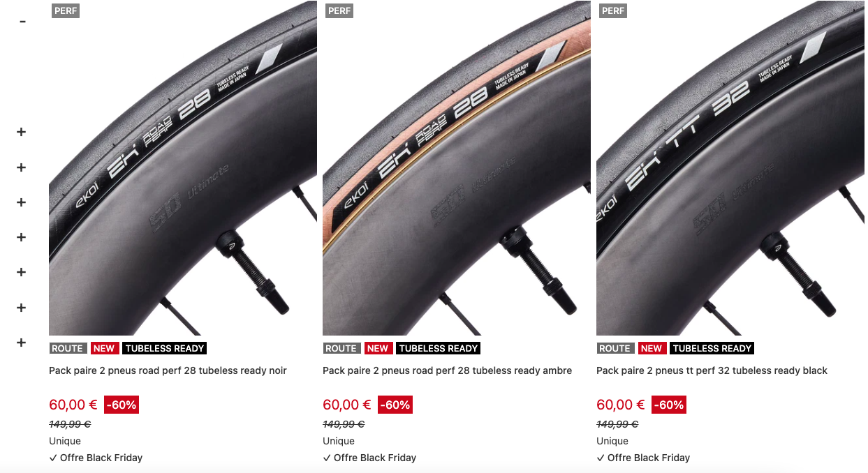Open the EK TT 32 tire image
The image size is (868, 473).
(x=730, y=168)
